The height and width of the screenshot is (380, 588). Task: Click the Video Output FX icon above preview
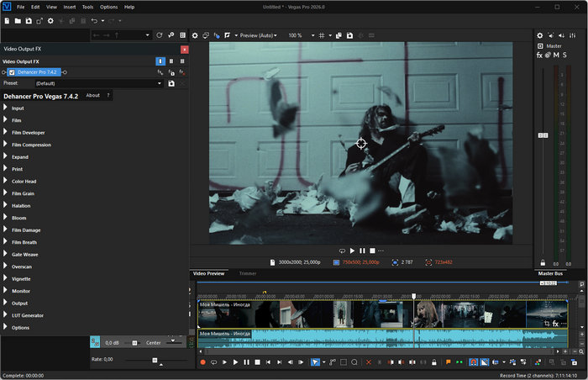[217, 35]
